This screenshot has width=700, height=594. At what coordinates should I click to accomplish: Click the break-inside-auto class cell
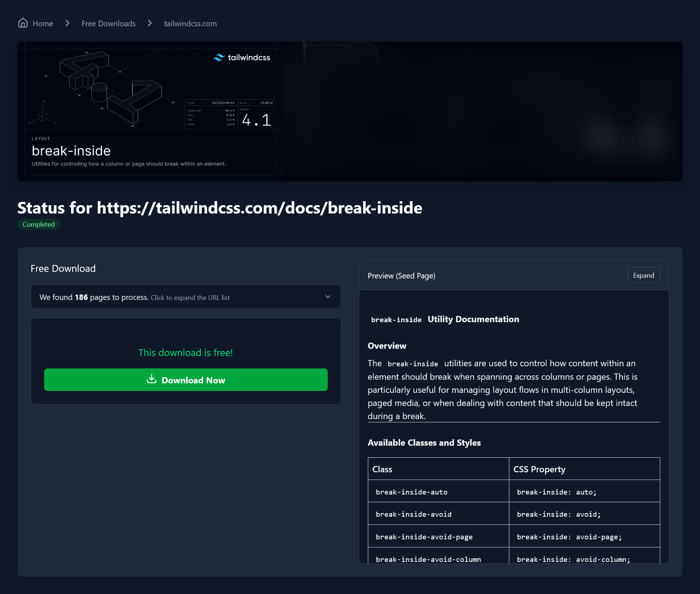[x=411, y=492]
